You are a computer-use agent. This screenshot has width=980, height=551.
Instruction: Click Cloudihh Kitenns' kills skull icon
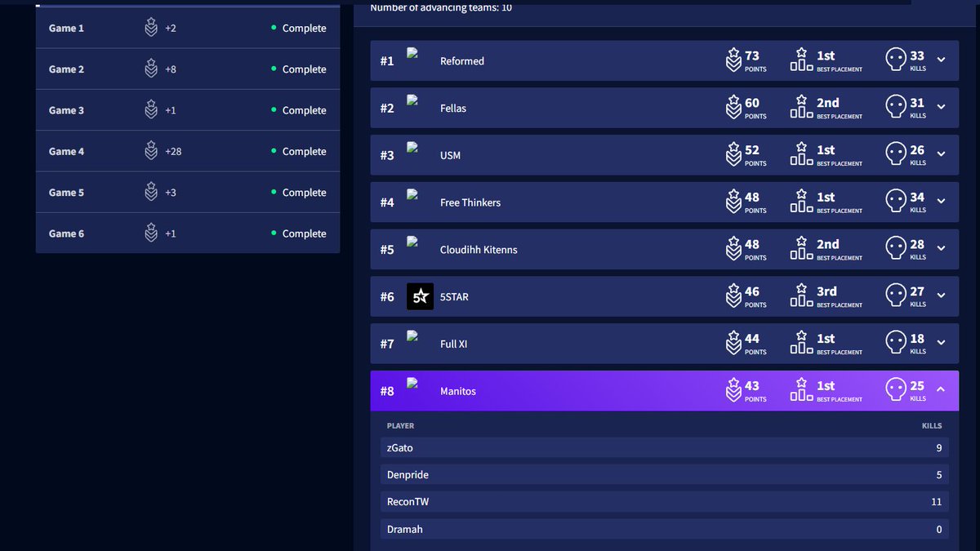[x=896, y=249]
